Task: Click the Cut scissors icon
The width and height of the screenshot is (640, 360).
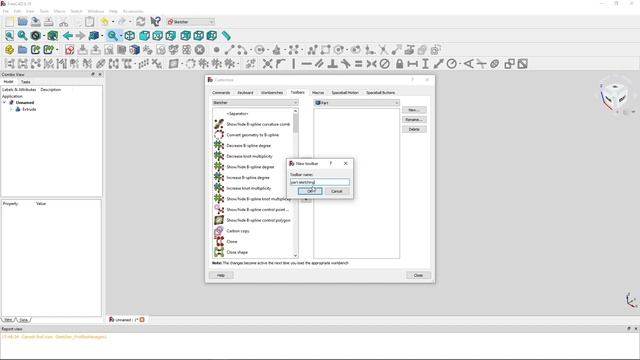Action: tap(63, 22)
